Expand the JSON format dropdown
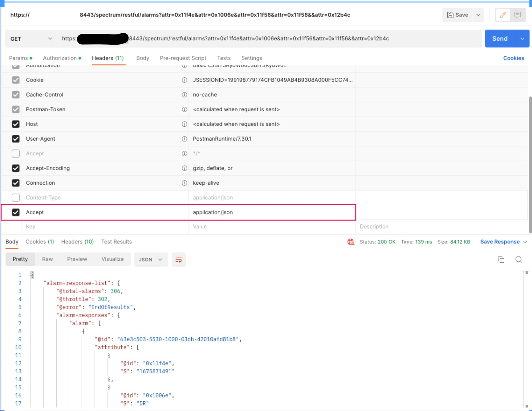Viewport: 532px width, 411px height. point(151,259)
